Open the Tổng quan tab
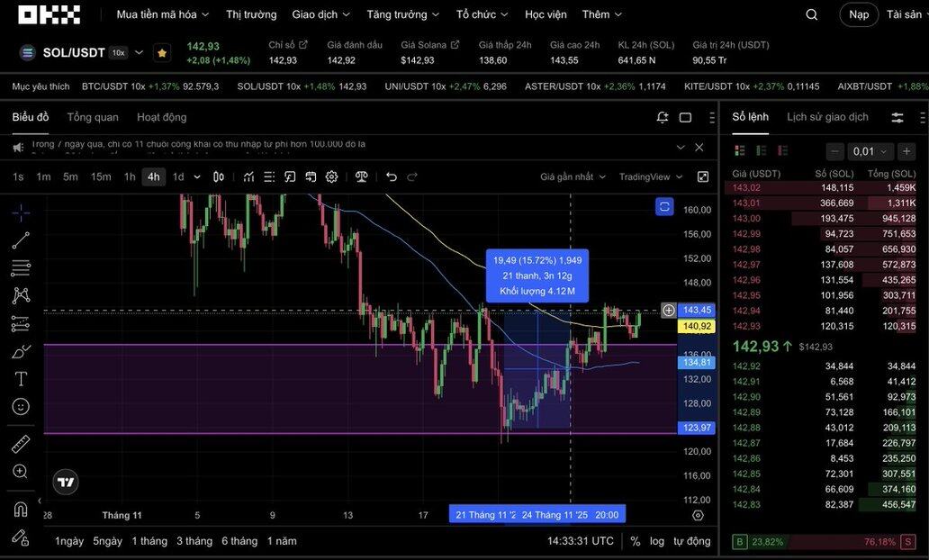The height and width of the screenshot is (560, 929). click(93, 117)
